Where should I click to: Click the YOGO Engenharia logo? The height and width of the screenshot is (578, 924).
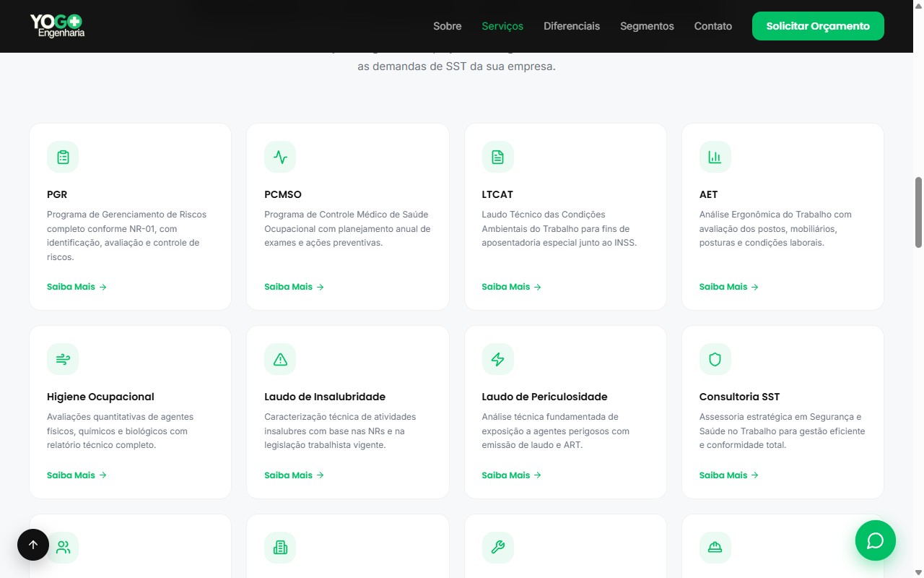click(57, 26)
